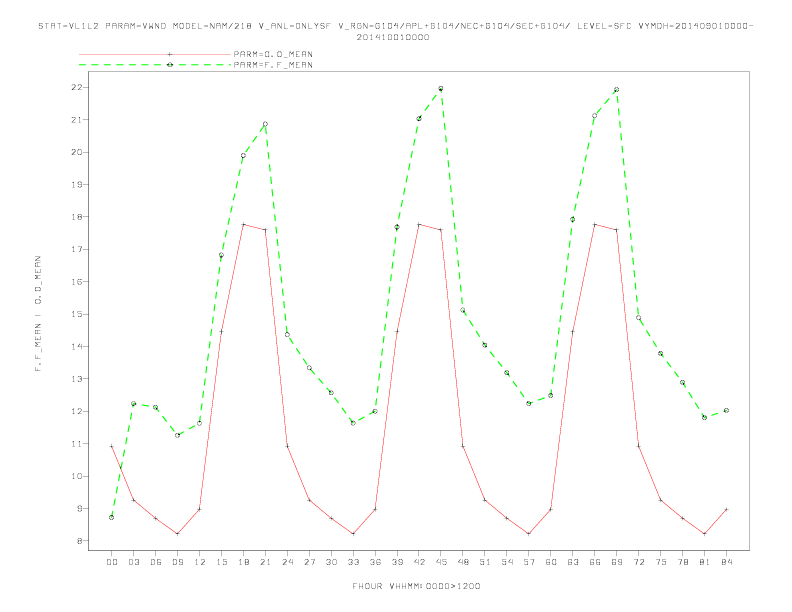Click the date 201410010000 under the title
Viewport: 792px width, 612px height.
pyautogui.click(x=393, y=37)
